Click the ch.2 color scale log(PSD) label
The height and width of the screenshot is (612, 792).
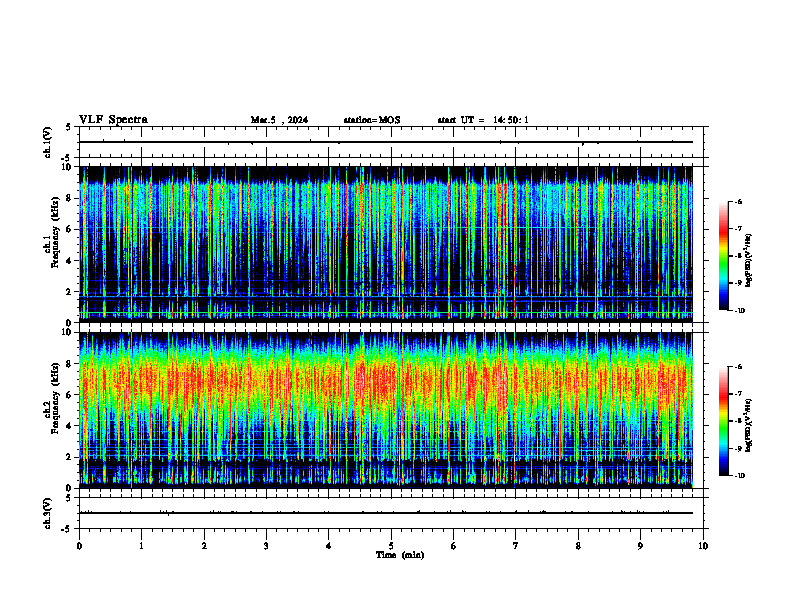coord(749,425)
